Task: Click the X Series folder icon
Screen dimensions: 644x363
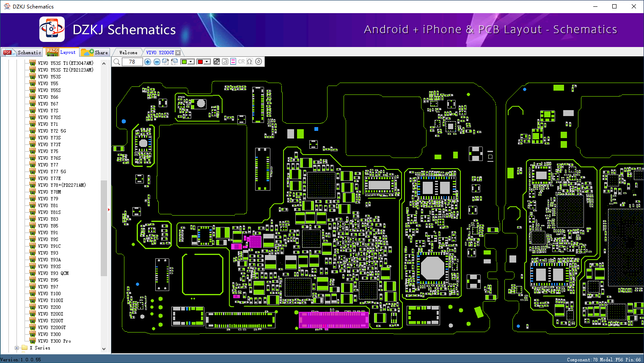Action: coord(25,348)
